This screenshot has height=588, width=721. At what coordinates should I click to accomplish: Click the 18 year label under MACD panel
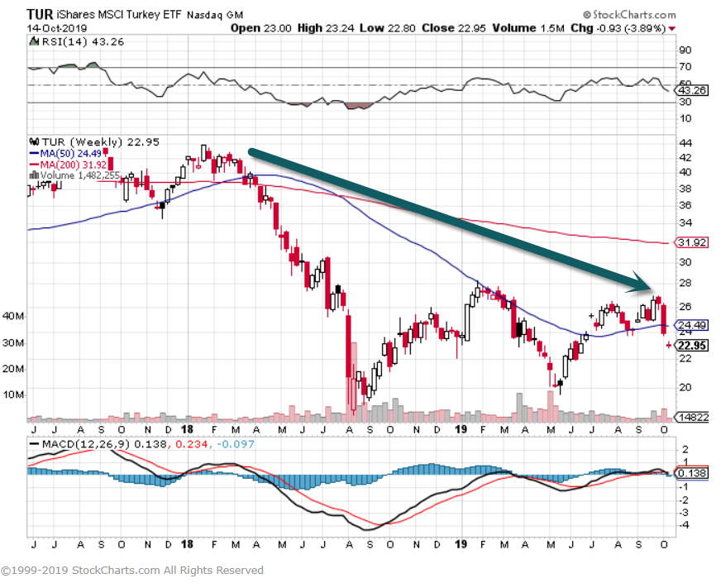(x=187, y=544)
